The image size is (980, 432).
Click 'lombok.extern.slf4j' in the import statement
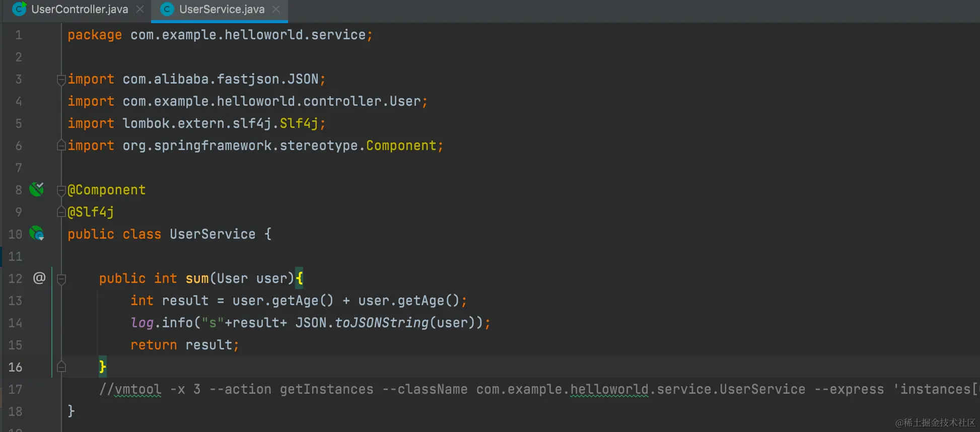point(197,123)
